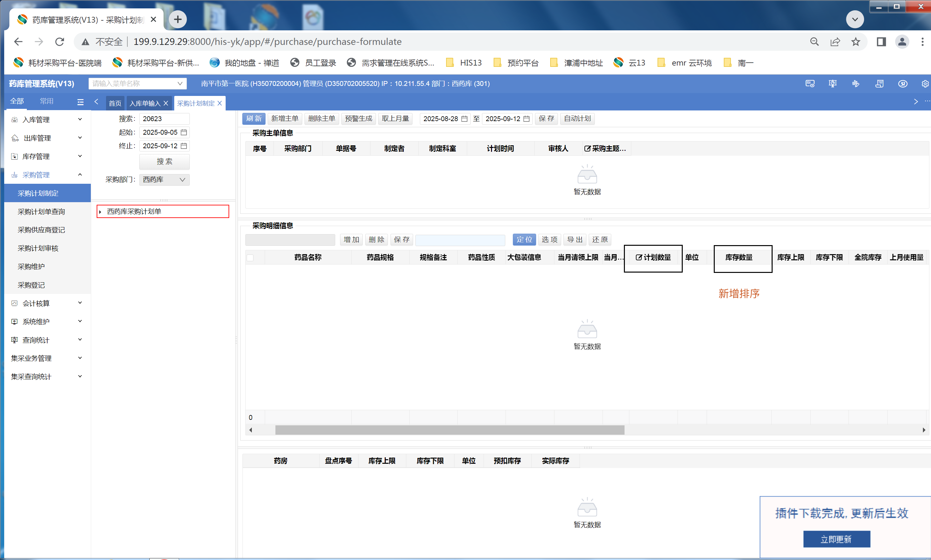Click the browser reload page icon
The width and height of the screenshot is (931, 560).
pyautogui.click(x=60, y=42)
